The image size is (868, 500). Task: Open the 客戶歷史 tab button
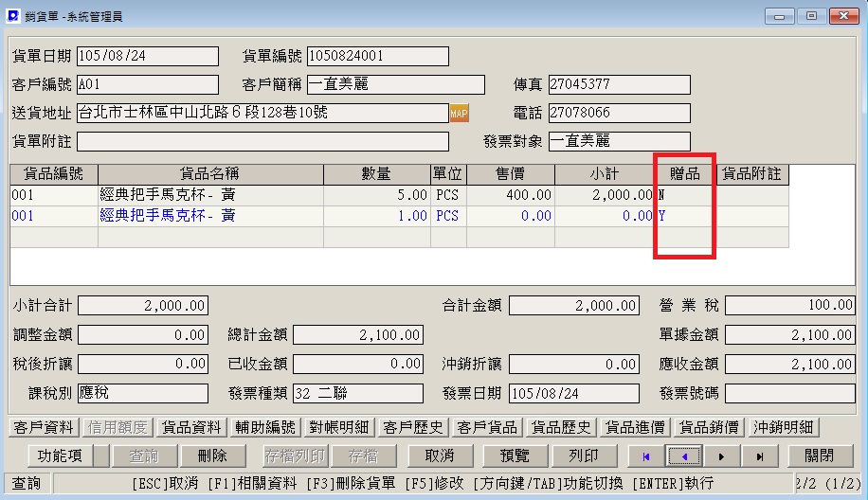tap(413, 427)
